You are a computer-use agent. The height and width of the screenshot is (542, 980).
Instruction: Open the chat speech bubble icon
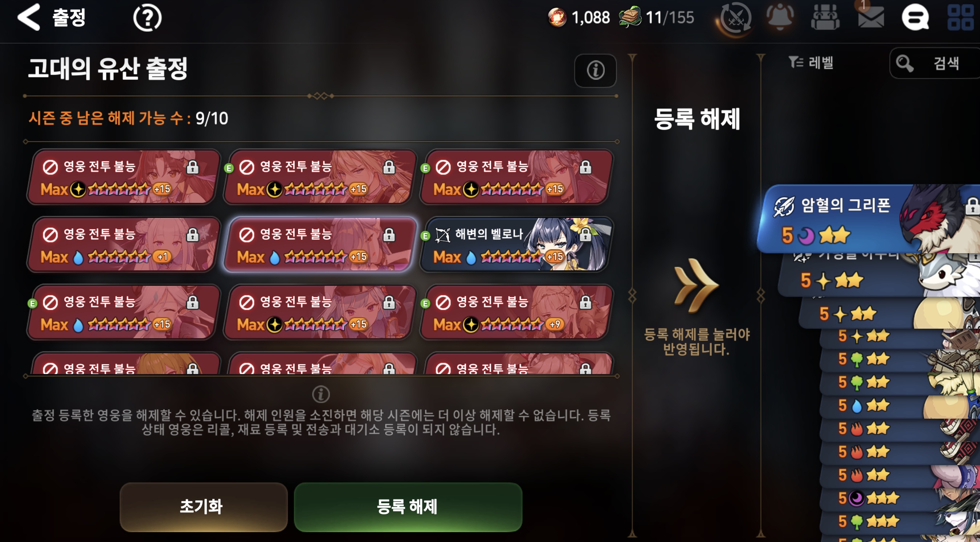pyautogui.click(x=915, y=17)
